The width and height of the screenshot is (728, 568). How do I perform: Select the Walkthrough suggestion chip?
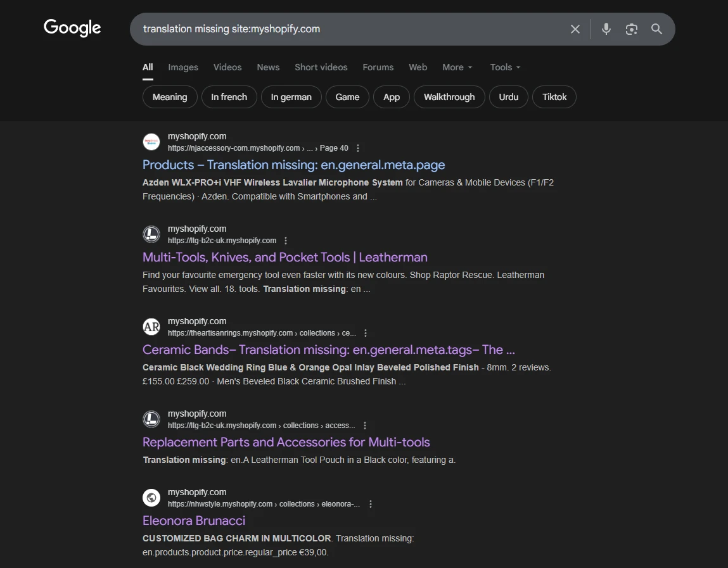point(449,97)
